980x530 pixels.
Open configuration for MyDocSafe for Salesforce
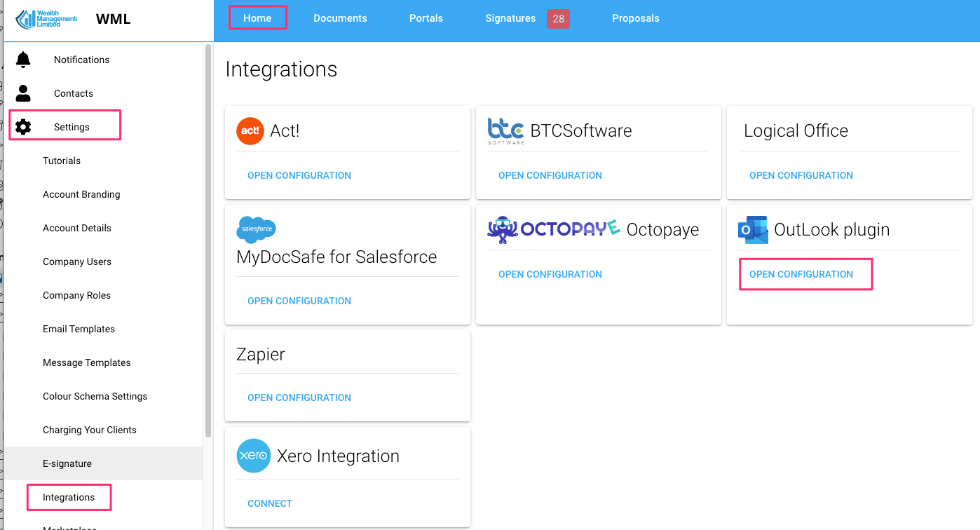[299, 301]
